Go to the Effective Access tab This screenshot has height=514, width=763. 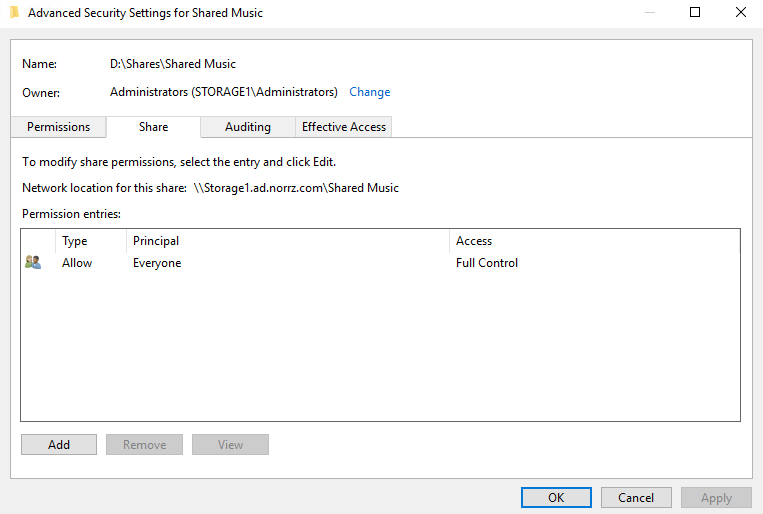coord(344,127)
